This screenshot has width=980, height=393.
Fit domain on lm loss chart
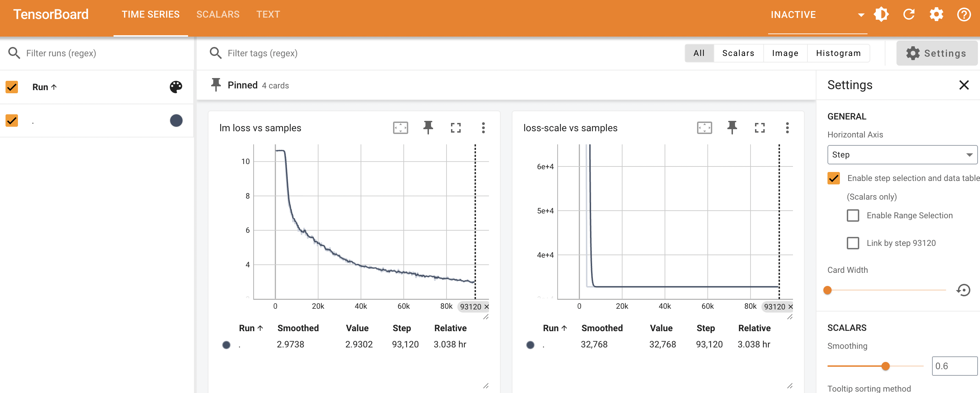click(x=400, y=127)
